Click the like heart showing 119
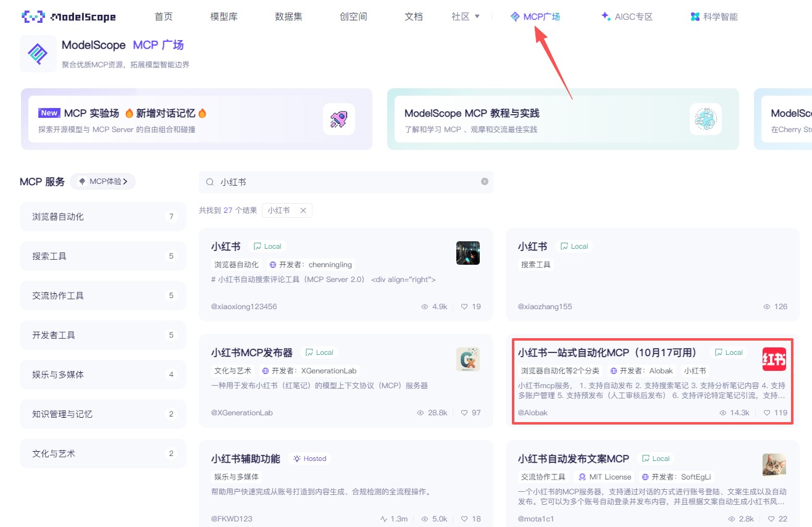This screenshot has width=812, height=527. [x=767, y=413]
